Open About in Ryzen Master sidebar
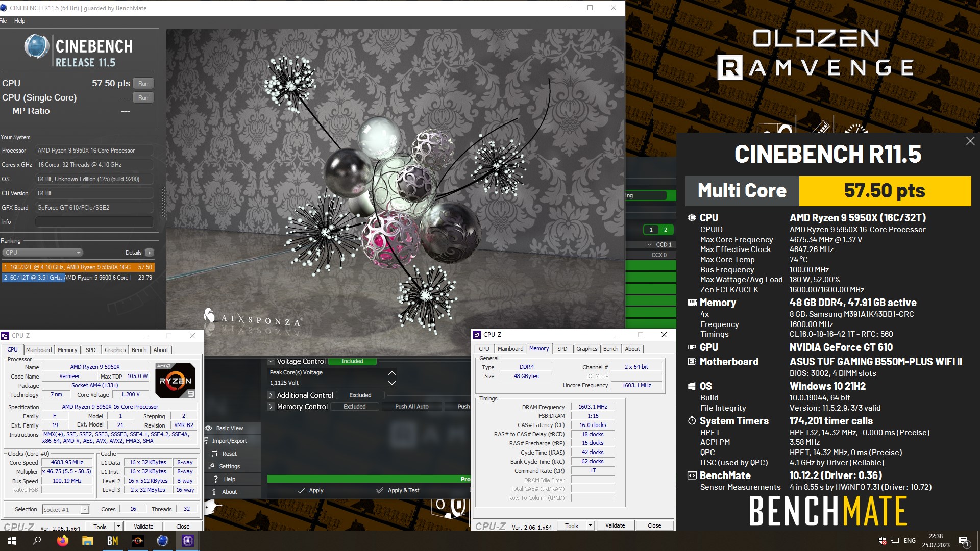 click(229, 492)
